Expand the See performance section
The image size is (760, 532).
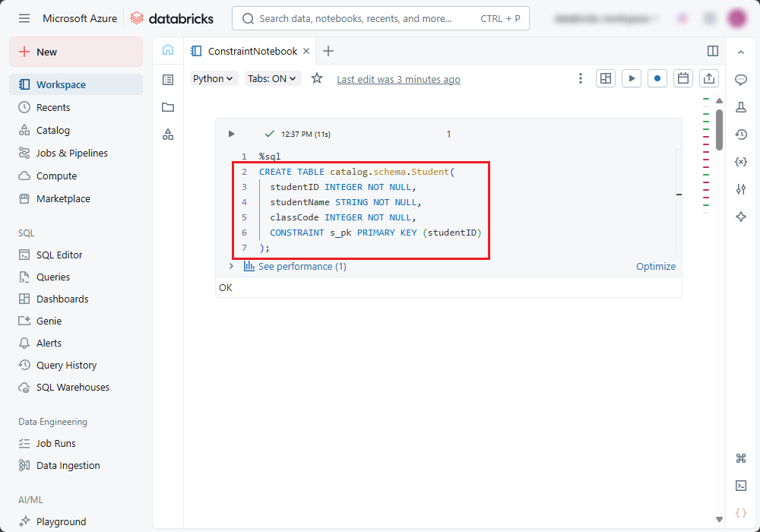pyautogui.click(x=231, y=266)
